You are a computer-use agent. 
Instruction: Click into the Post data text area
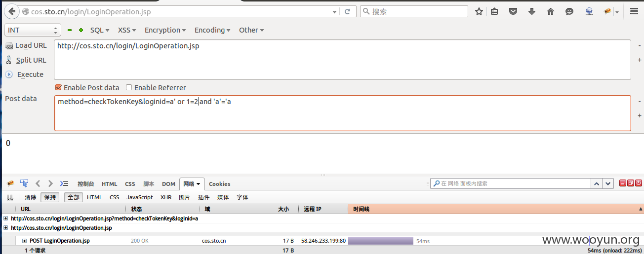click(342, 113)
